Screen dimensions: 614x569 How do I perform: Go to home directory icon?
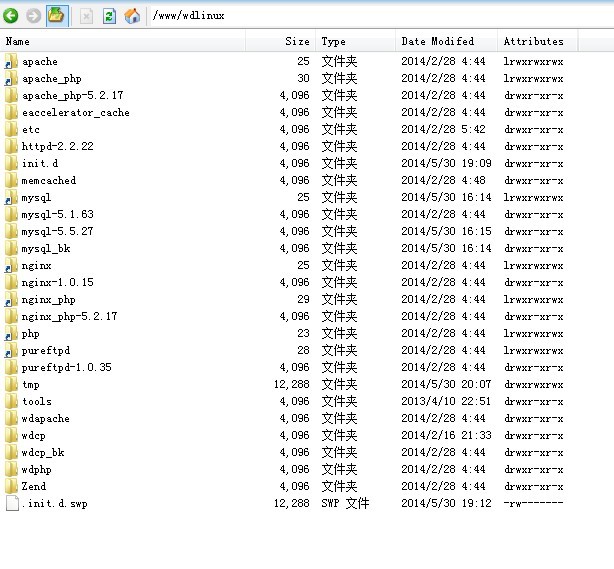pyautogui.click(x=132, y=16)
